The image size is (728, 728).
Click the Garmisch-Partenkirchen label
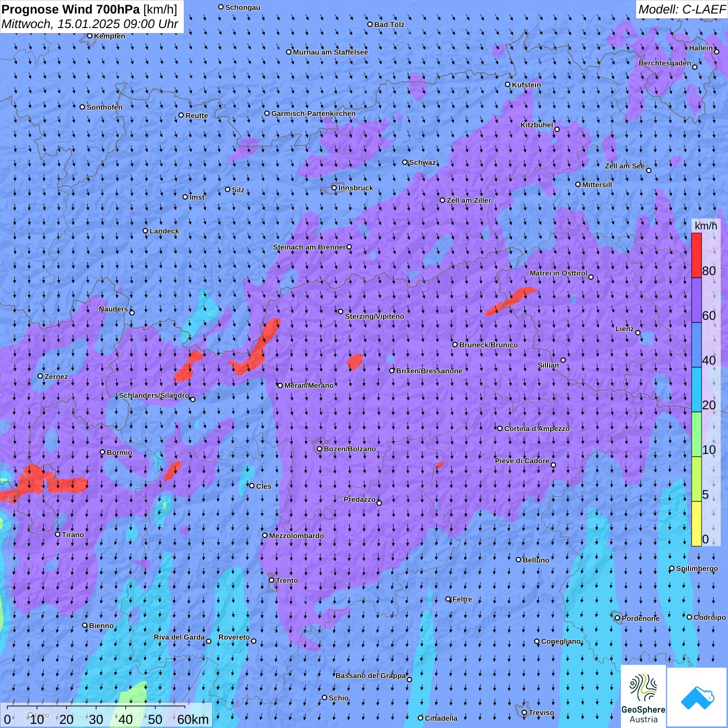tap(314, 113)
